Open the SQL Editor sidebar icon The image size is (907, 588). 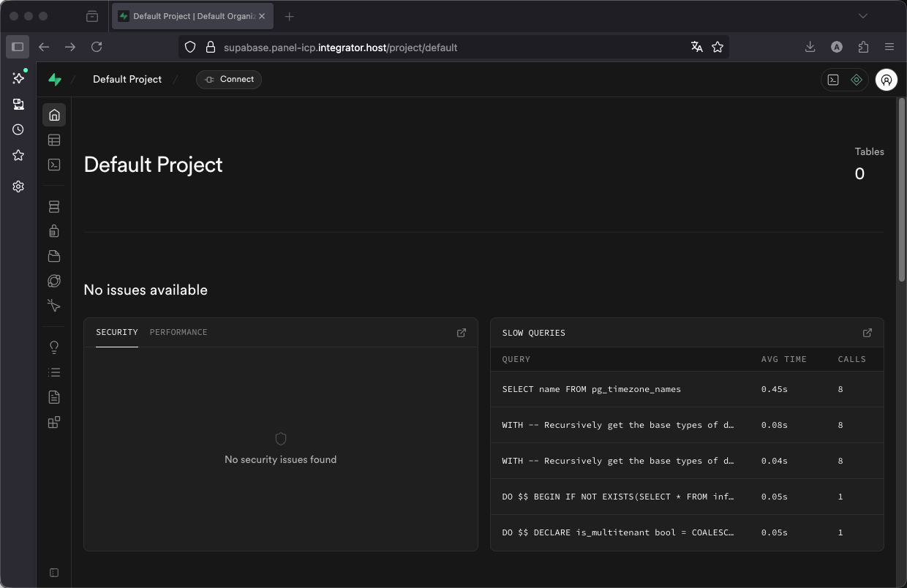tap(54, 165)
